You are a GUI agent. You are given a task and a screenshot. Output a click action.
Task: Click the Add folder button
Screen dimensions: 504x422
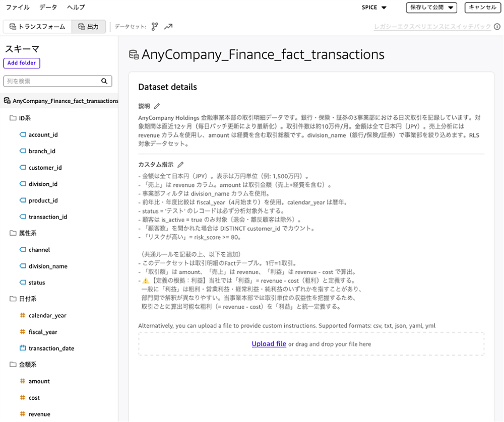tap(22, 63)
